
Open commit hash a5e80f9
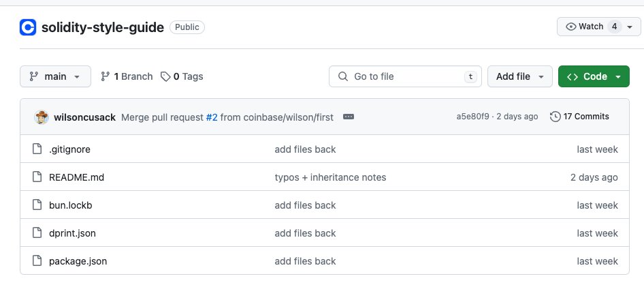(472, 117)
